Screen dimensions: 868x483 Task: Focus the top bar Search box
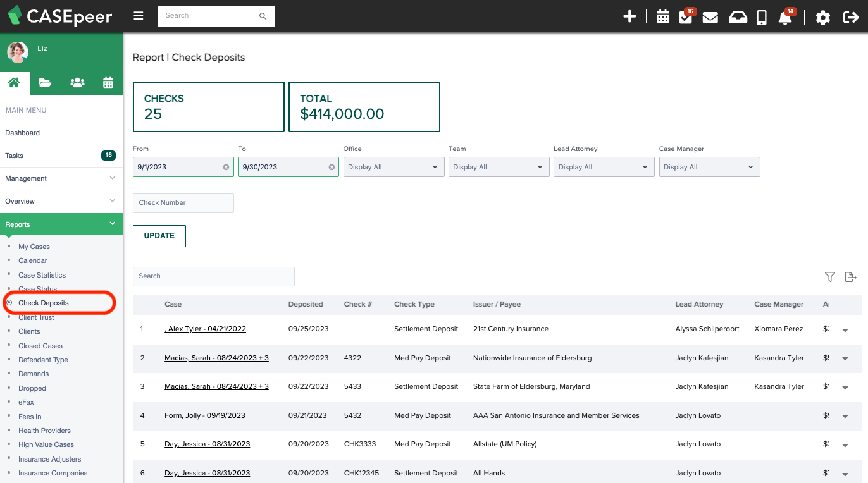(x=216, y=16)
